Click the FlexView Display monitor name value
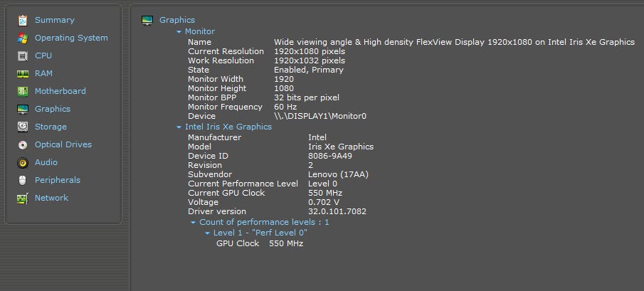 click(x=454, y=42)
